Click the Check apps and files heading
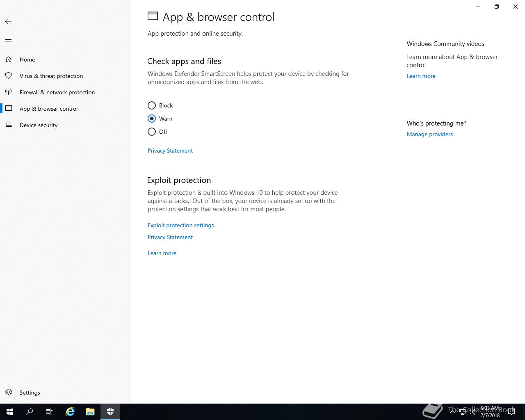The image size is (525, 420). [184, 61]
